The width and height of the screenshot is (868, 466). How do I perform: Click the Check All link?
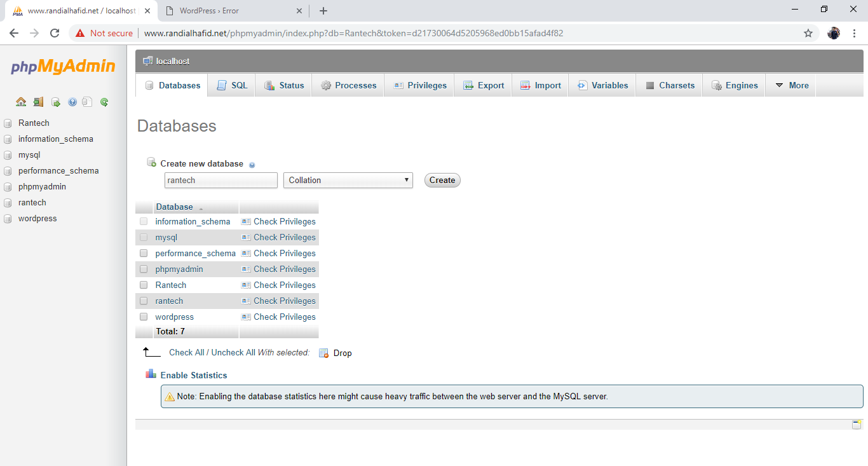pos(187,352)
